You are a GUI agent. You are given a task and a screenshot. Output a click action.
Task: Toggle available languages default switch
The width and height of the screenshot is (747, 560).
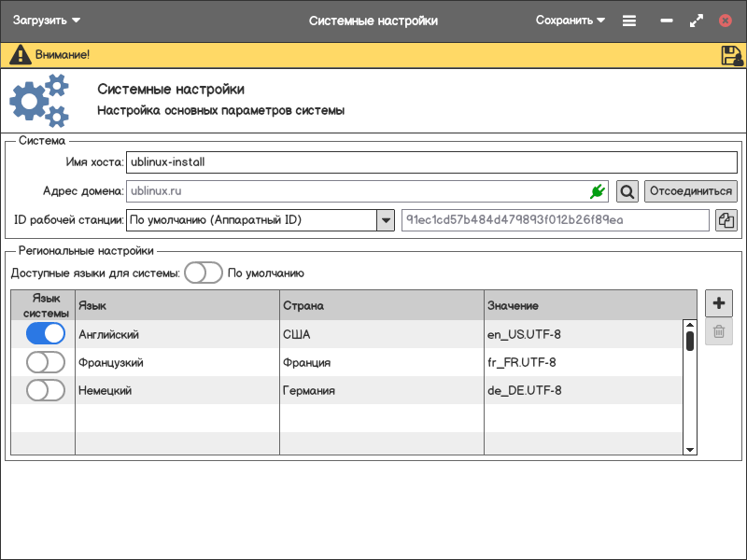(203, 273)
